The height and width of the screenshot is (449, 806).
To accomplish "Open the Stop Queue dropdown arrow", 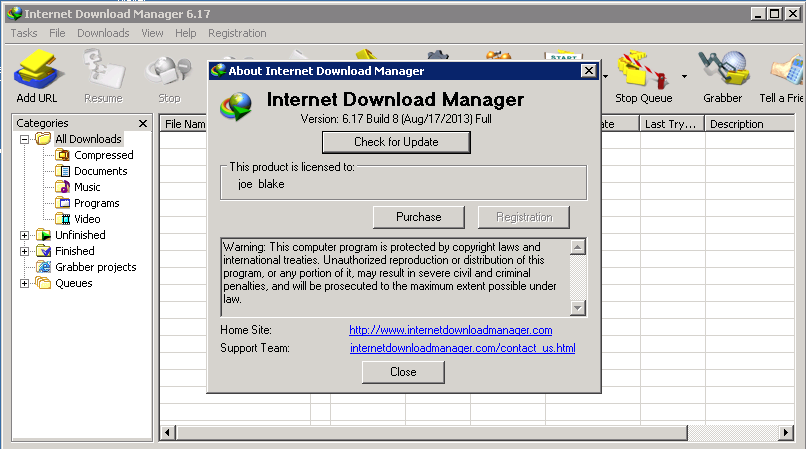I will coord(684,77).
